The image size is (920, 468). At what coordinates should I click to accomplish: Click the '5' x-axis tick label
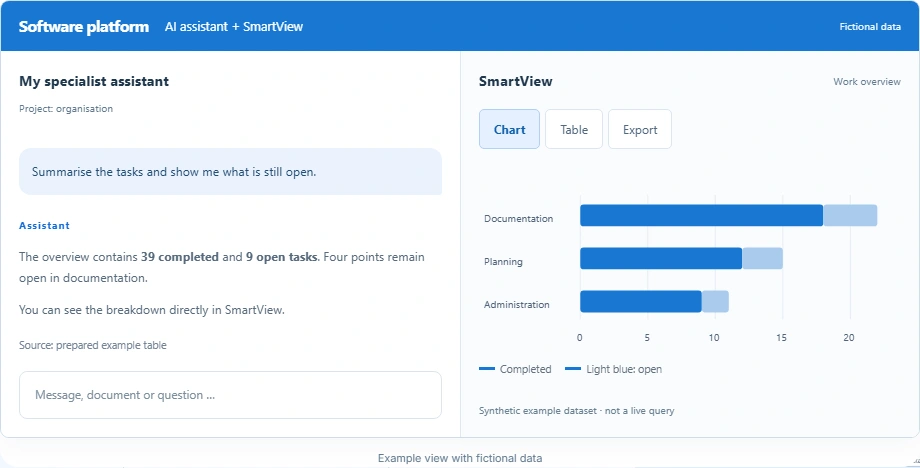click(x=647, y=338)
